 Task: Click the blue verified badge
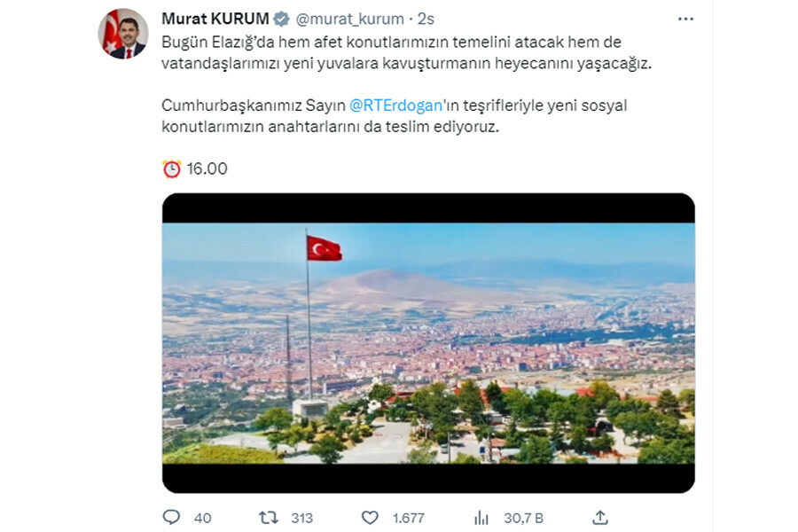[x=281, y=19]
